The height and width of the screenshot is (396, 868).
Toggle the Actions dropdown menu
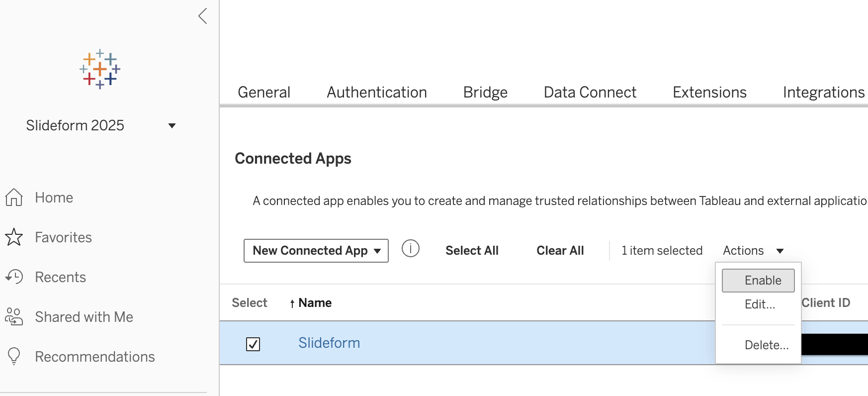click(753, 251)
